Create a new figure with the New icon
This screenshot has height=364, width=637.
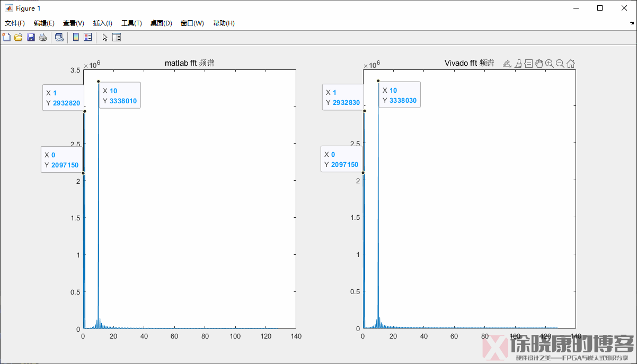pos(6,37)
